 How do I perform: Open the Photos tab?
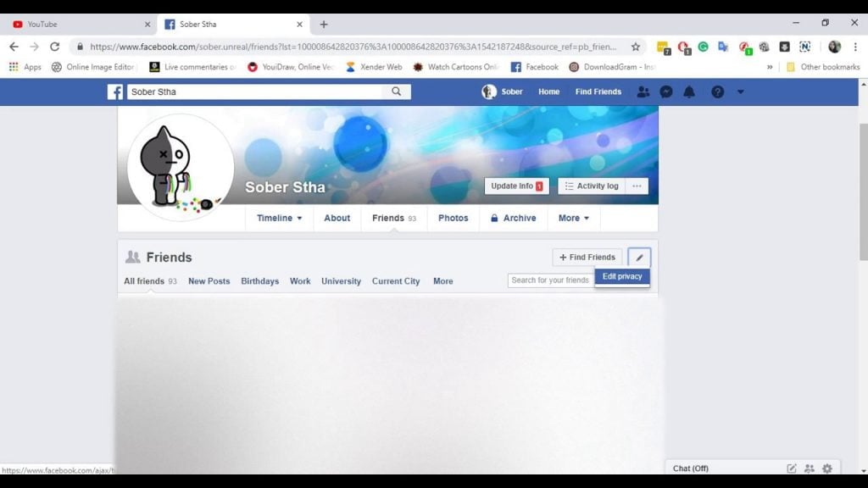tap(453, 218)
